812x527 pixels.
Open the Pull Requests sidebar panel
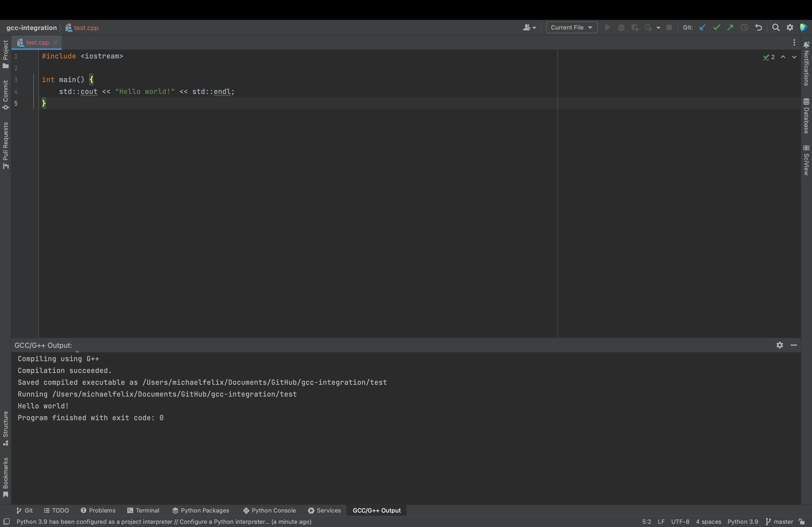[5, 147]
